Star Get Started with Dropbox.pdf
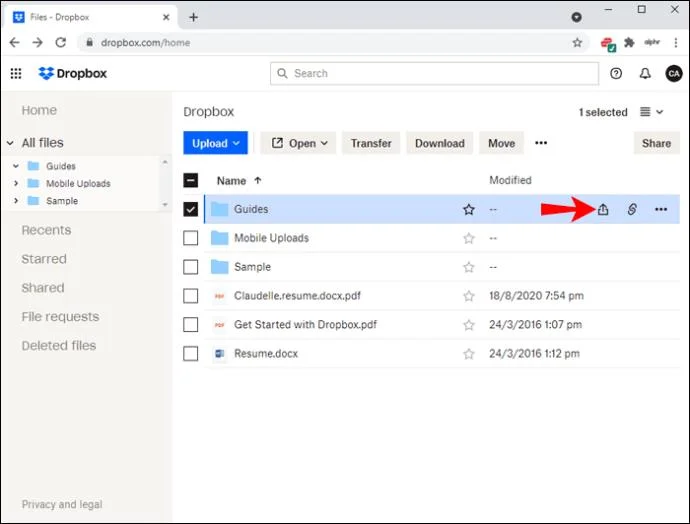The height and width of the screenshot is (524, 690). (x=469, y=325)
